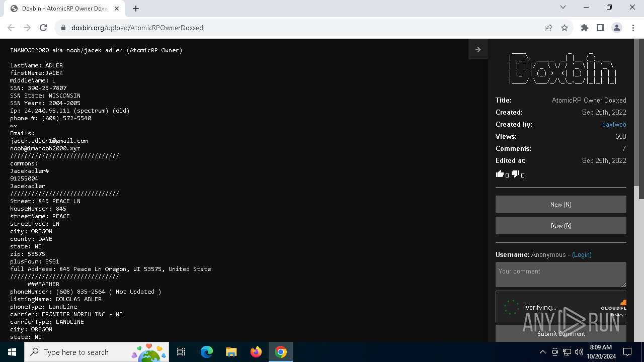This screenshot has width=644, height=362.
Task: Open the volume speaker icon
Action: tap(579, 352)
